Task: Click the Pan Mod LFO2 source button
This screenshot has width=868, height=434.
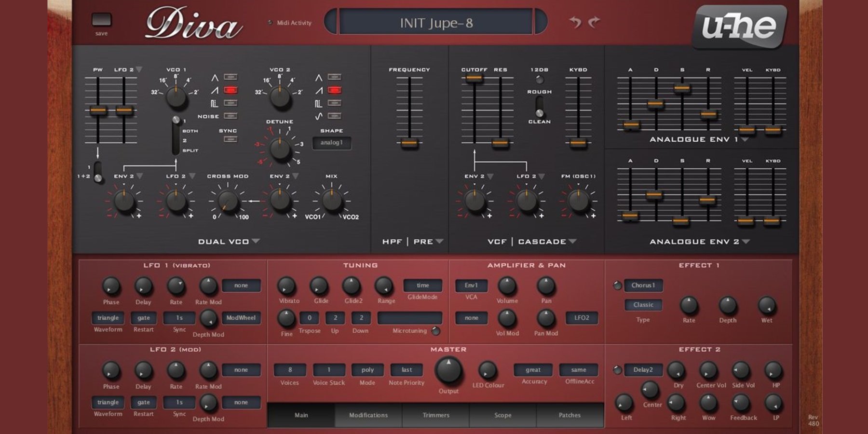Action: 582,318
